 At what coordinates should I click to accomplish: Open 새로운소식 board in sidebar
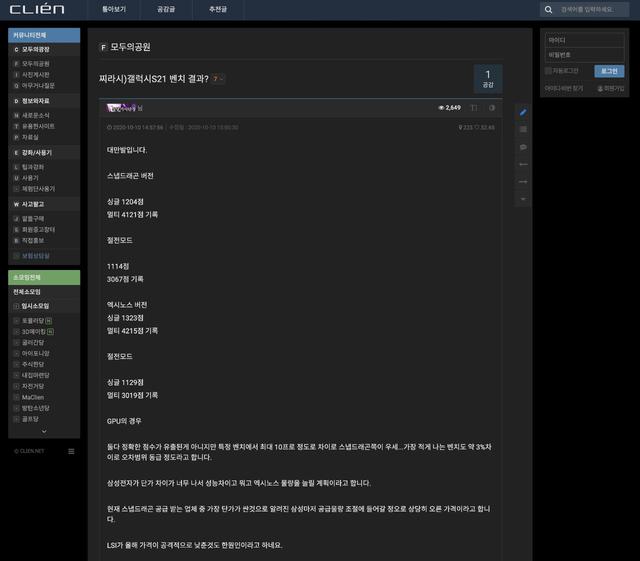click(36, 116)
